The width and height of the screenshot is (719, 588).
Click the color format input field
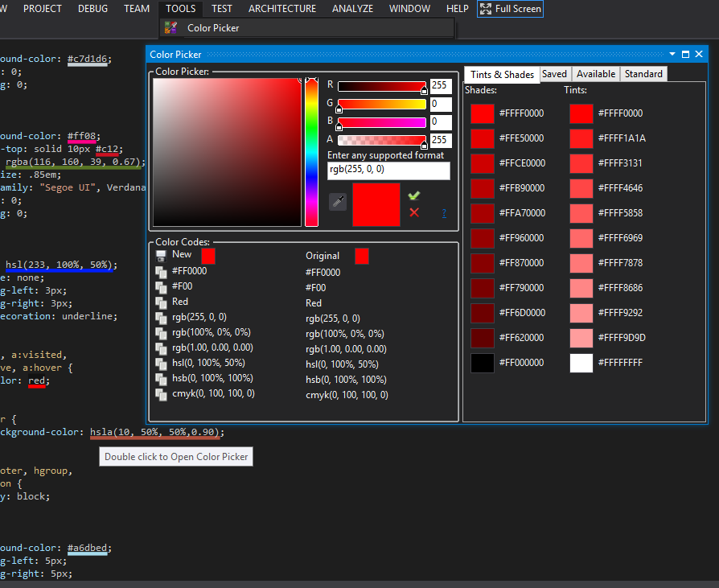(x=388, y=171)
